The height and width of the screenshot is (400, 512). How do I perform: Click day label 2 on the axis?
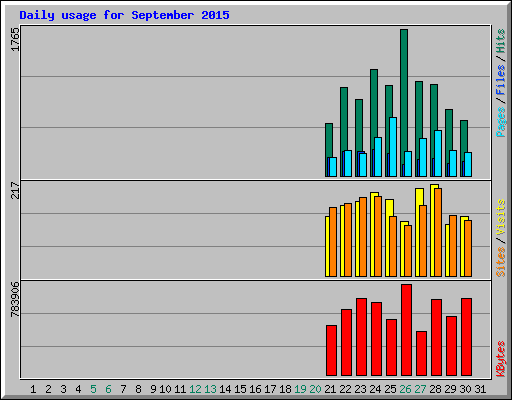pyautogui.click(x=48, y=389)
